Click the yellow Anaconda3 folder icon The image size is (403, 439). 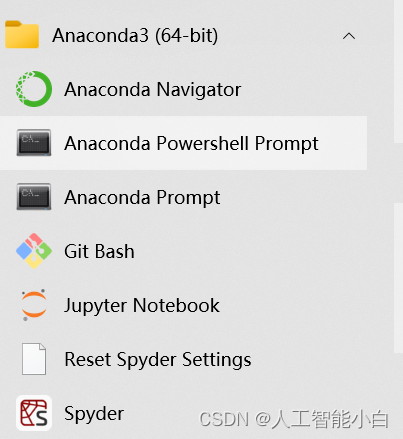point(22,34)
